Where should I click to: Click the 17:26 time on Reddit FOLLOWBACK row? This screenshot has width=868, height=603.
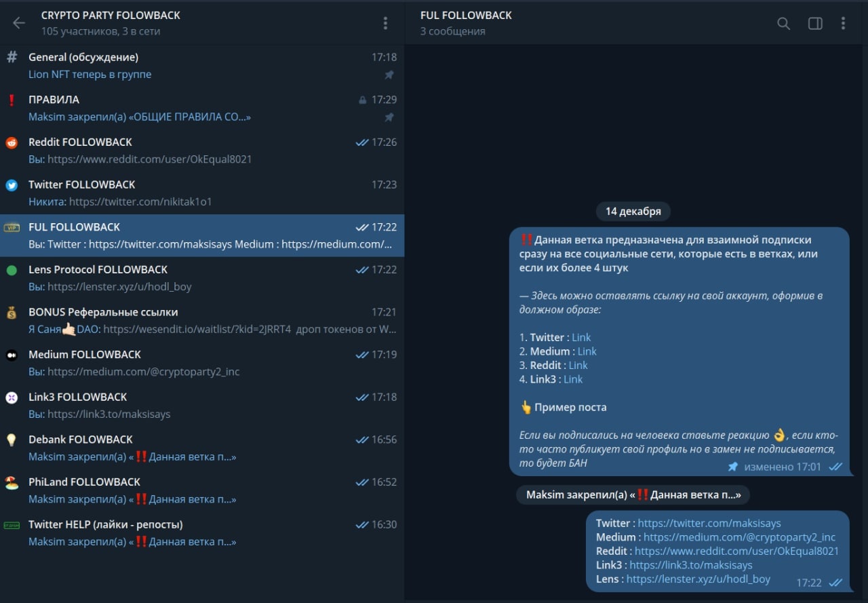pyautogui.click(x=384, y=142)
